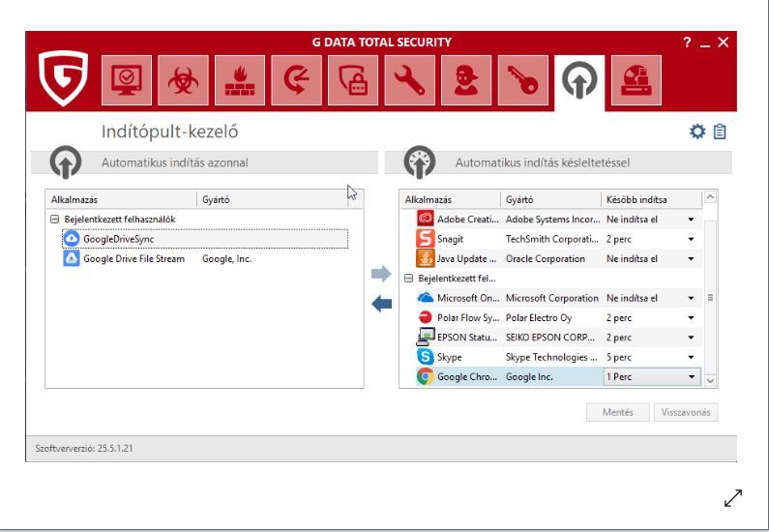
Task: Open the virus protection biohazard tab
Action: pos(183,80)
